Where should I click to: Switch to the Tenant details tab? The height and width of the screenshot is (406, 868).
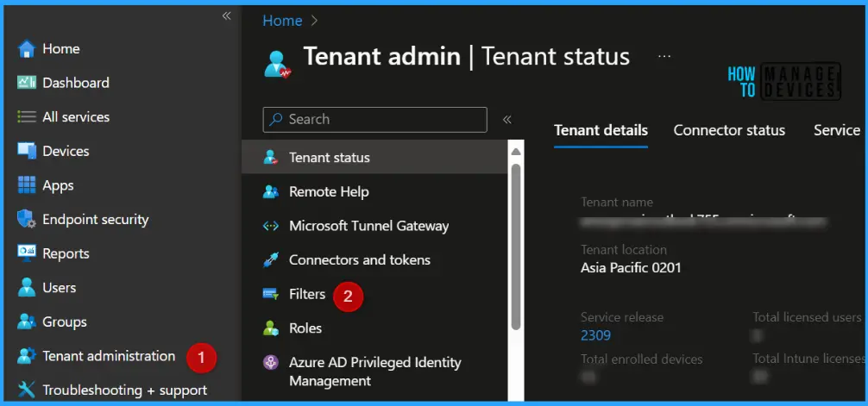tap(601, 130)
